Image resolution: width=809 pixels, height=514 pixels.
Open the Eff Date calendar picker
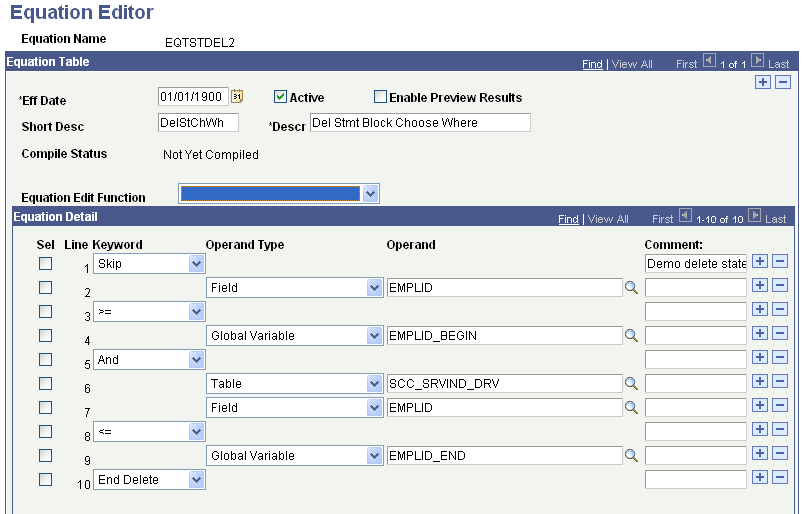tap(238, 97)
